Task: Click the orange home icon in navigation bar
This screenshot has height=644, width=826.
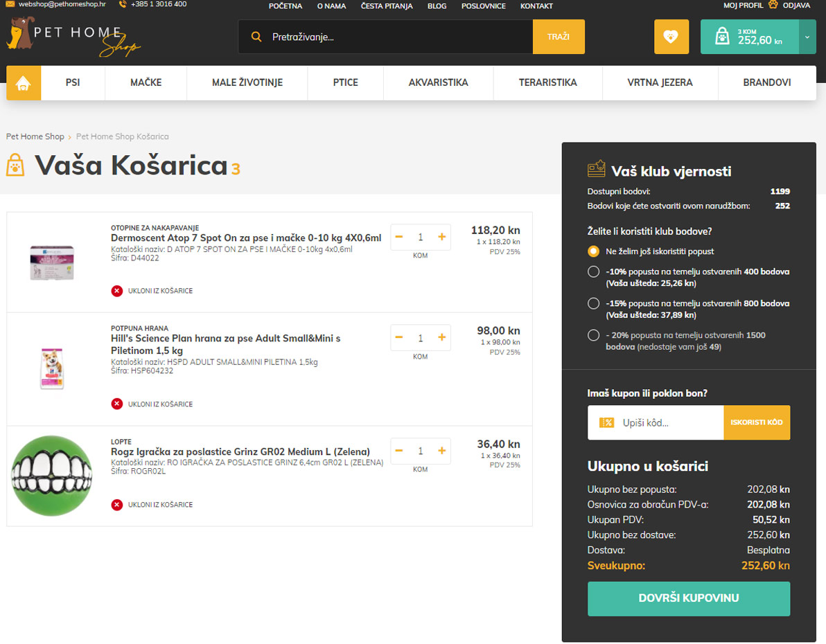Action: (24, 83)
